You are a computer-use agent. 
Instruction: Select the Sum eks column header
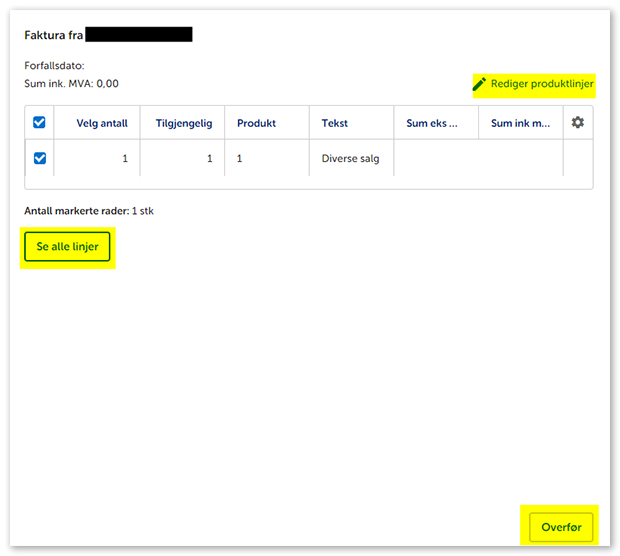[432, 123]
